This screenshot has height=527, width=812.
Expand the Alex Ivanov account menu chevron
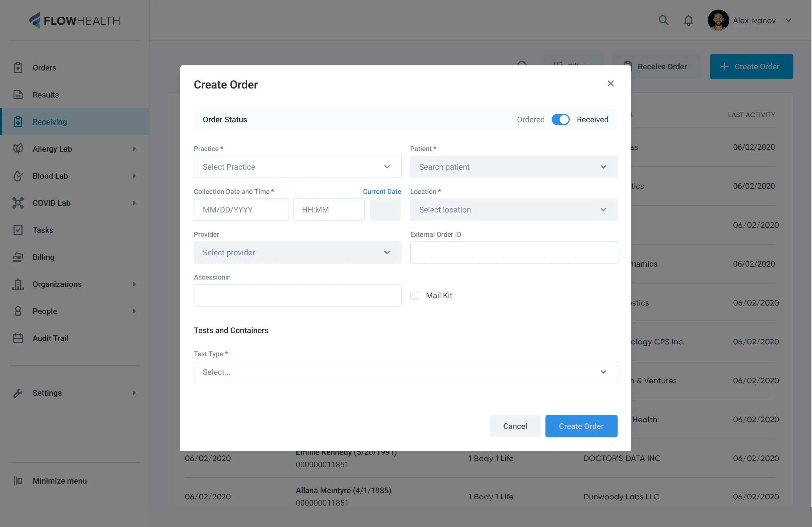(x=788, y=21)
